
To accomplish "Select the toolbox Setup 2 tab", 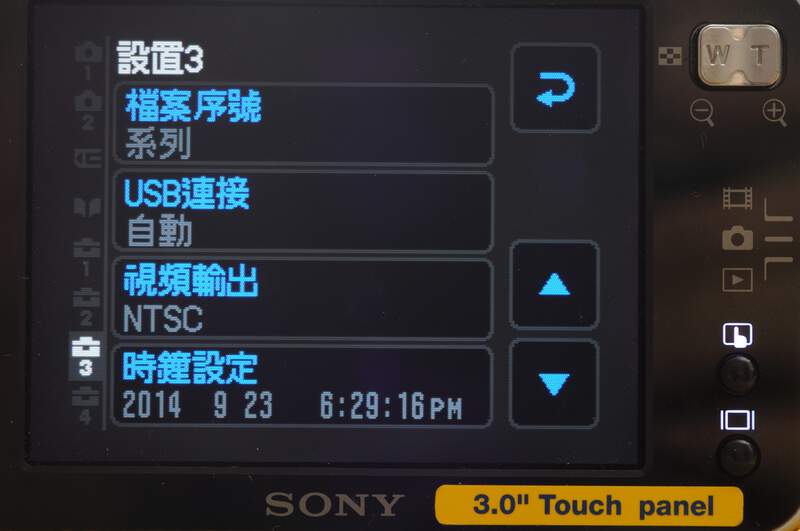I will pos(87,307).
